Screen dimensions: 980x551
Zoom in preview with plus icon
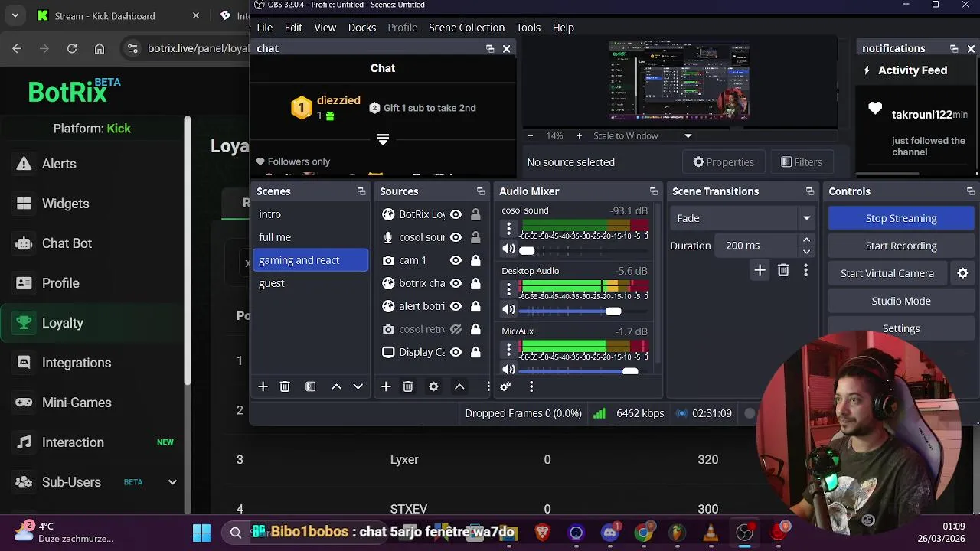[579, 135]
